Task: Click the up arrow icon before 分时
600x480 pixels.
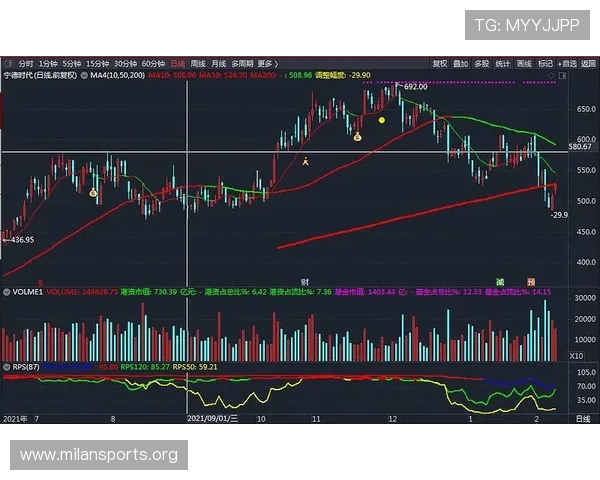Action: click(8, 62)
